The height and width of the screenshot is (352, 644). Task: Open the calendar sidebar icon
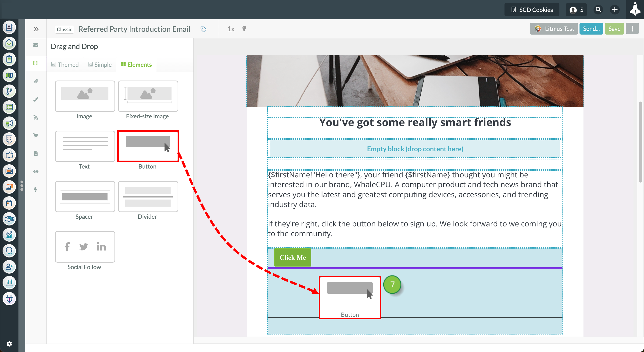[9, 203]
